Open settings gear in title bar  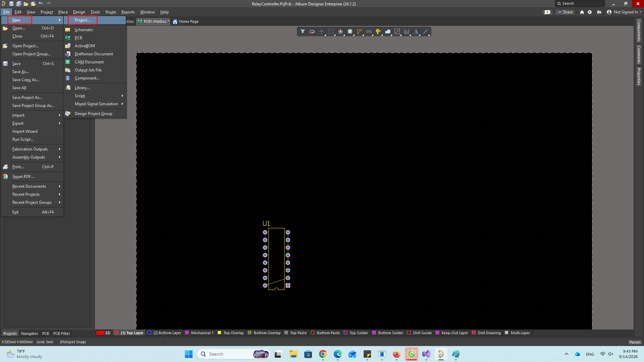click(590, 12)
